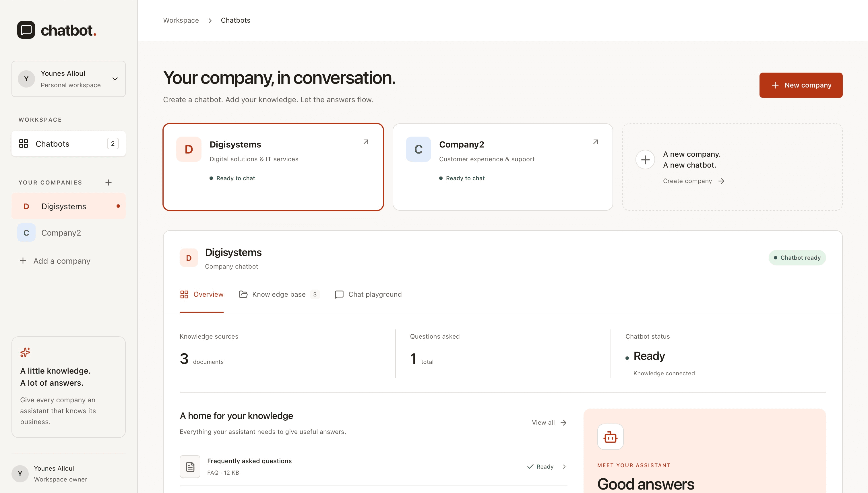
Task: Click the D avatar in Digisystems detail header
Action: point(189,258)
